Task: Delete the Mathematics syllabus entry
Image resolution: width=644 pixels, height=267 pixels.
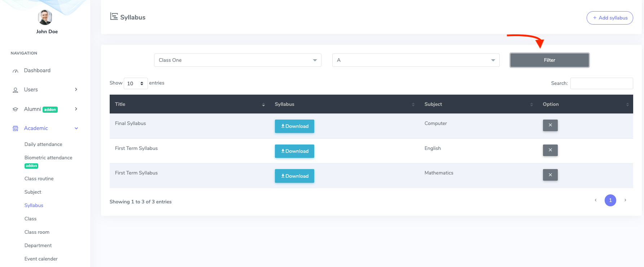Action: (550, 175)
